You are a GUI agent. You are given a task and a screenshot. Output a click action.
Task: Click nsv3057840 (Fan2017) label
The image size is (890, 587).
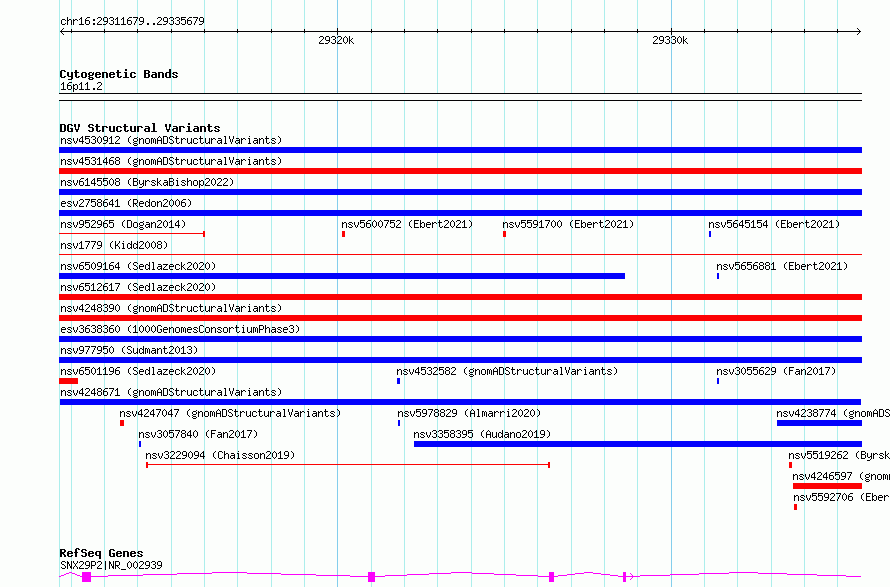pos(198,434)
